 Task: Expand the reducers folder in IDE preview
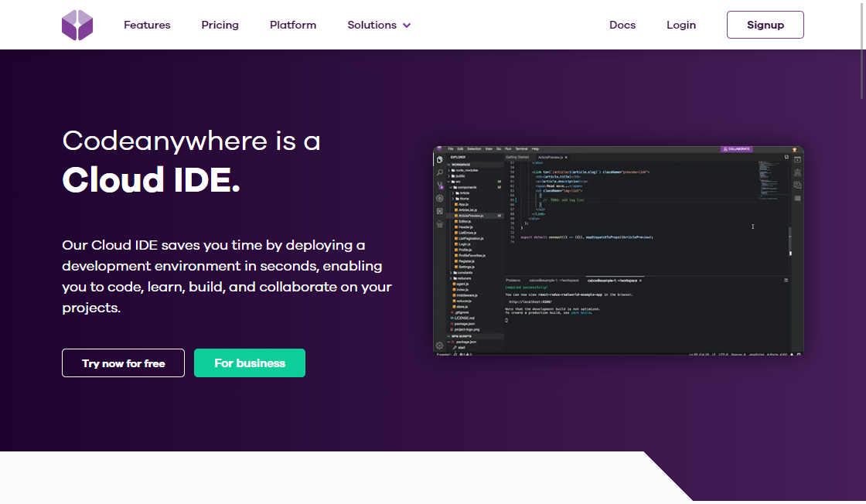pyautogui.click(x=460, y=278)
